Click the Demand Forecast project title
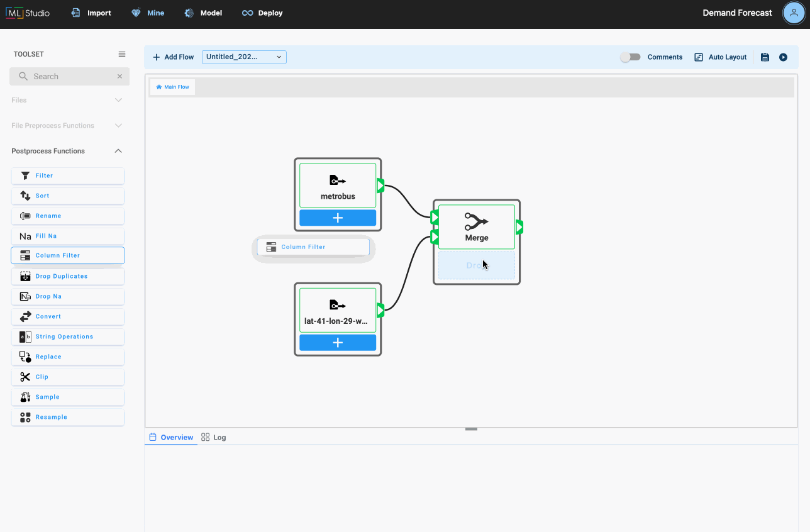 (x=737, y=13)
